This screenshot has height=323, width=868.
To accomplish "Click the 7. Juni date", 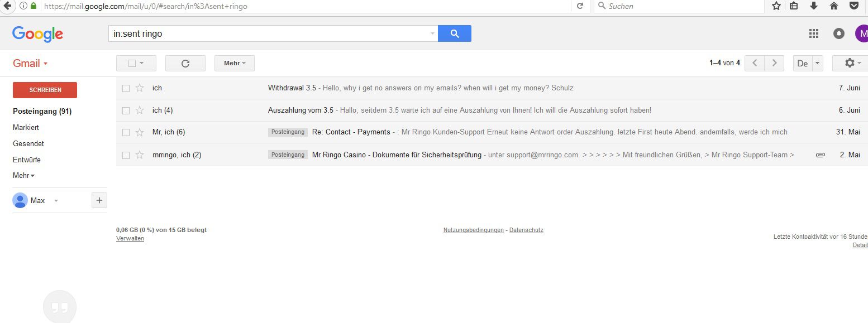I will pyautogui.click(x=849, y=88).
